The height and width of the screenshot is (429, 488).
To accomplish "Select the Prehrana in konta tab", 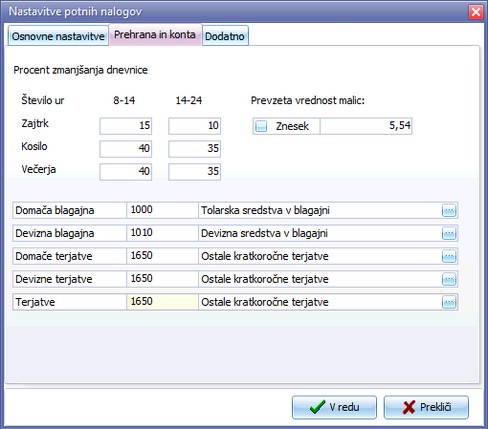I will [x=155, y=35].
